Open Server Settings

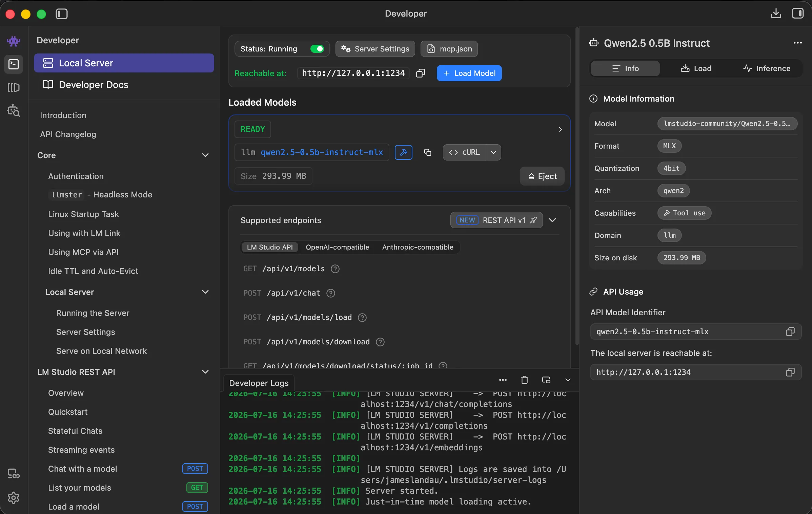click(x=375, y=49)
